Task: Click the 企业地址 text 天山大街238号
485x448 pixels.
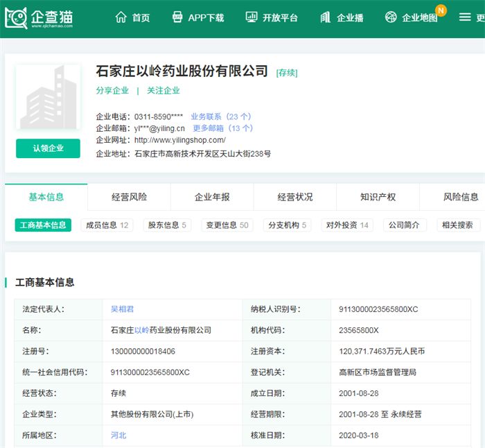Action: (245, 154)
